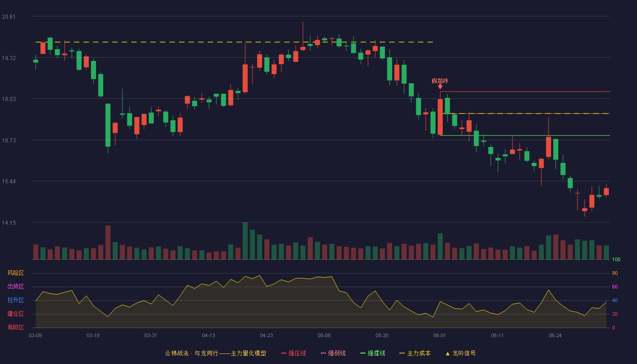The height and width of the screenshot is (364, 637).
Task: Click the 20.61 price axis label
Action: pos(9,16)
